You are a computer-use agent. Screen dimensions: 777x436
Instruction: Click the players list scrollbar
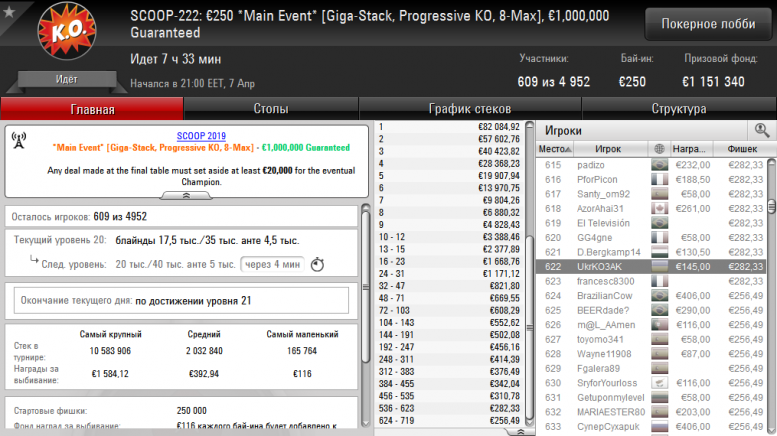tap(772, 206)
